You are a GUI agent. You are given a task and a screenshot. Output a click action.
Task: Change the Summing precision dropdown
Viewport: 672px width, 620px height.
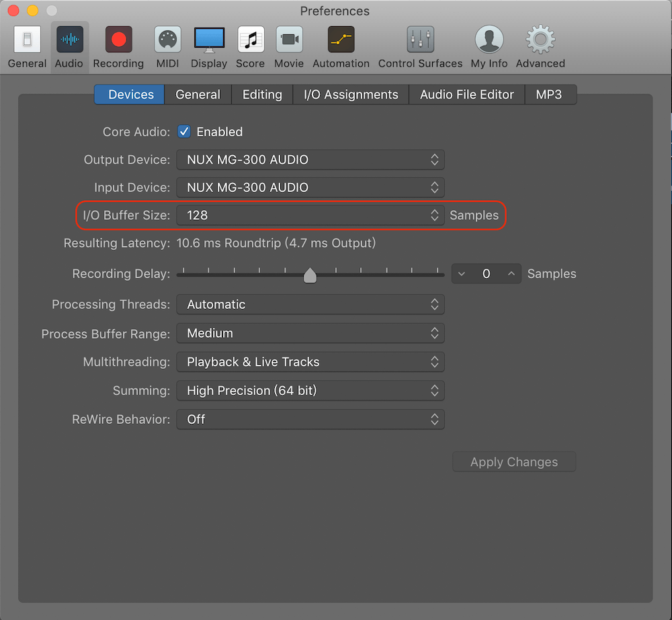point(310,390)
